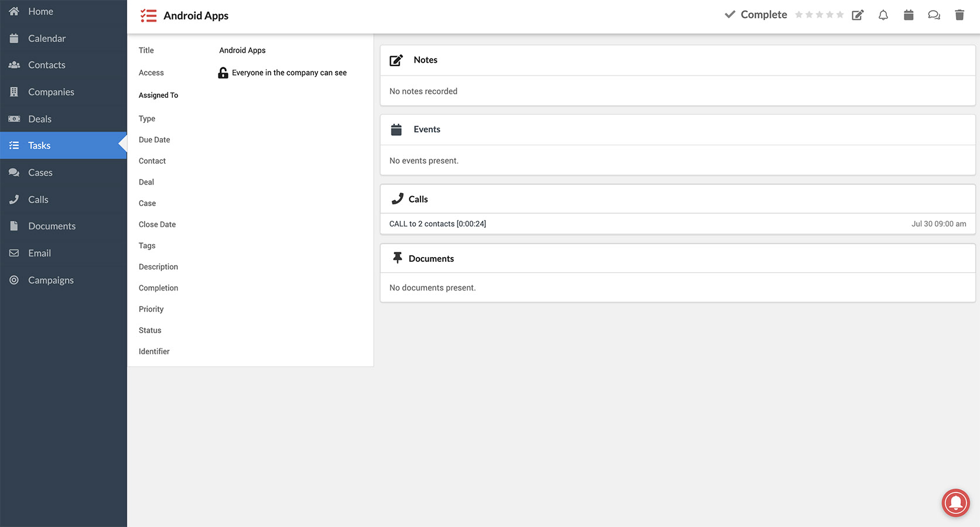Click the unlocked padlock access icon
Viewport: 980px width, 527px height.
(x=223, y=73)
